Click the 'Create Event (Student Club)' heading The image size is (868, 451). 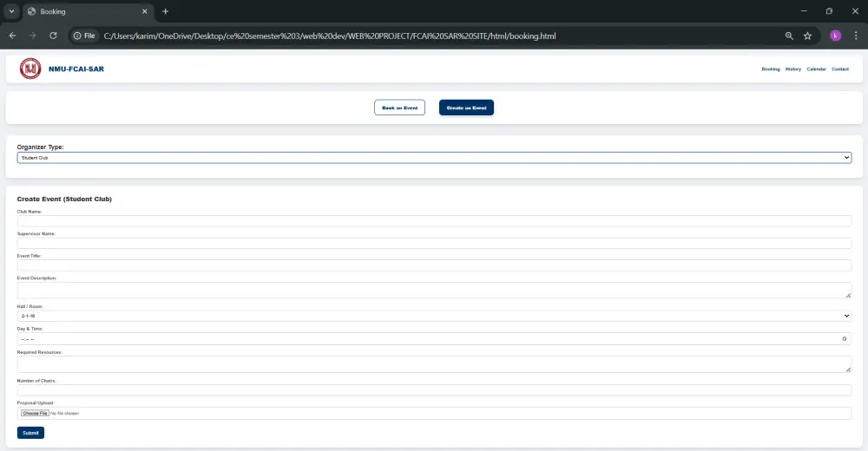tap(64, 199)
